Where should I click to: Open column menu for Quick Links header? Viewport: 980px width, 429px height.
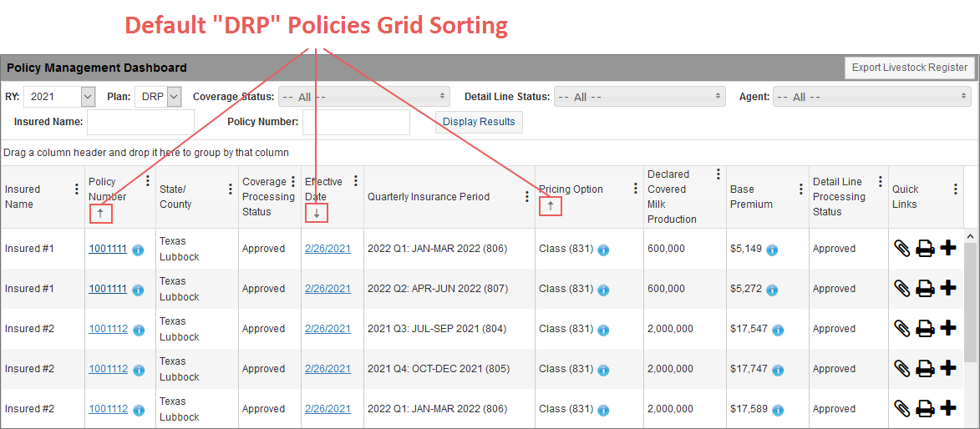coord(955,189)
